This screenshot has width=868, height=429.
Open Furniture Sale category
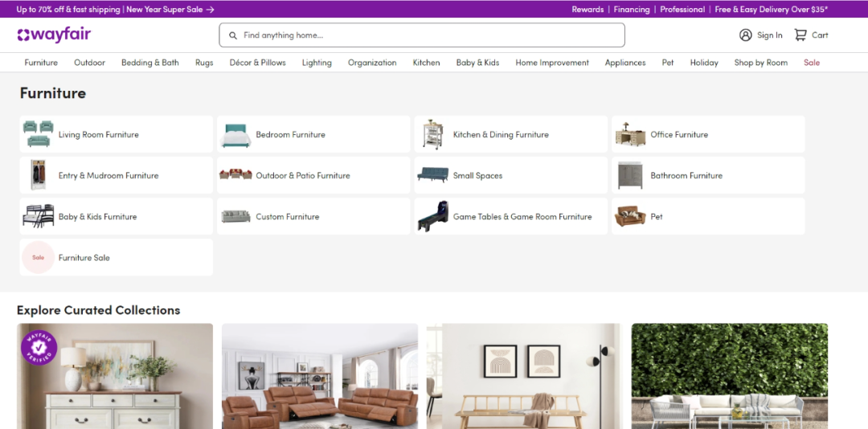(117, 257)
